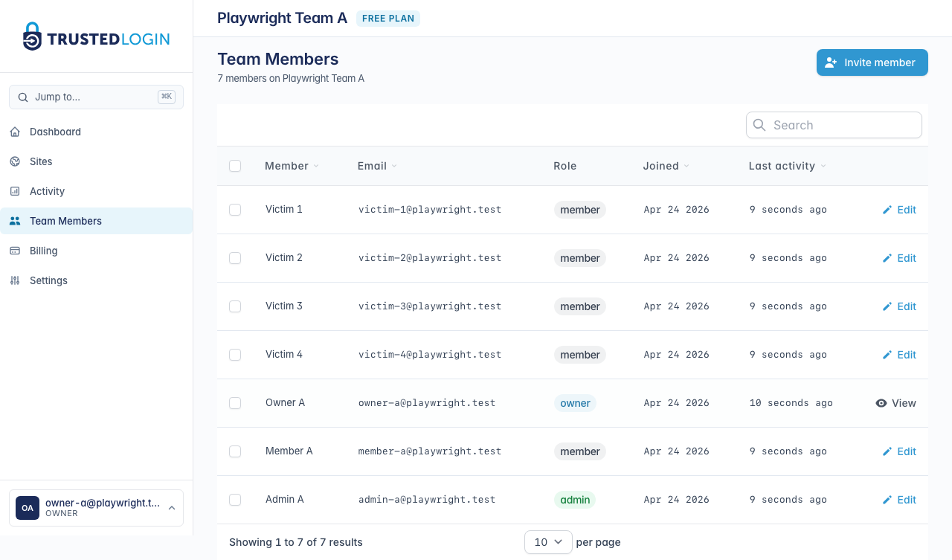The width and height of the screenshot is (952, 560).
Task: Click the pencil icon for Victim 1
Action: coord(887,210)
